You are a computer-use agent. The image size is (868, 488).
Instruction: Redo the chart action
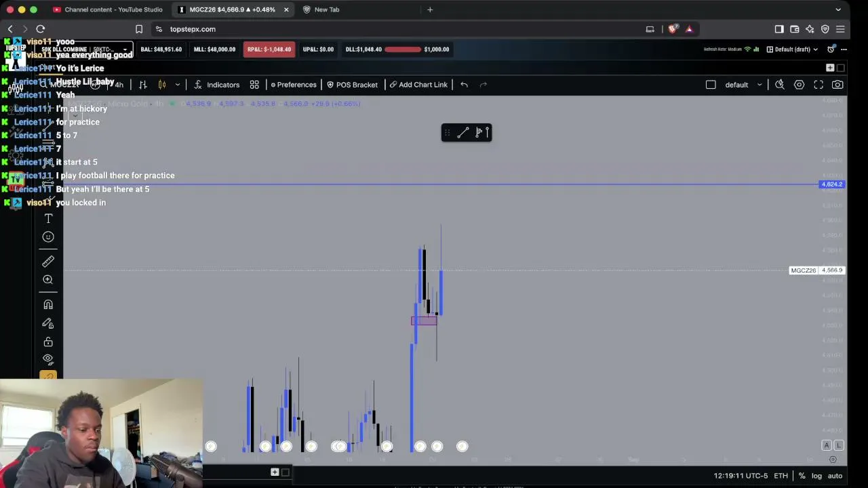(x=484, y=85)
